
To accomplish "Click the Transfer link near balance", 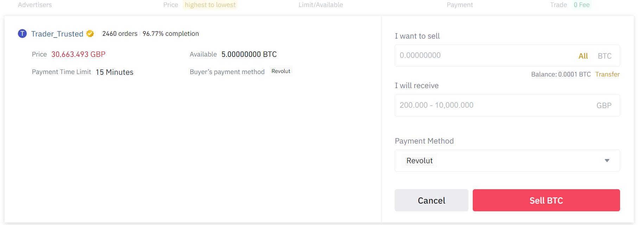I will [607, 74].
